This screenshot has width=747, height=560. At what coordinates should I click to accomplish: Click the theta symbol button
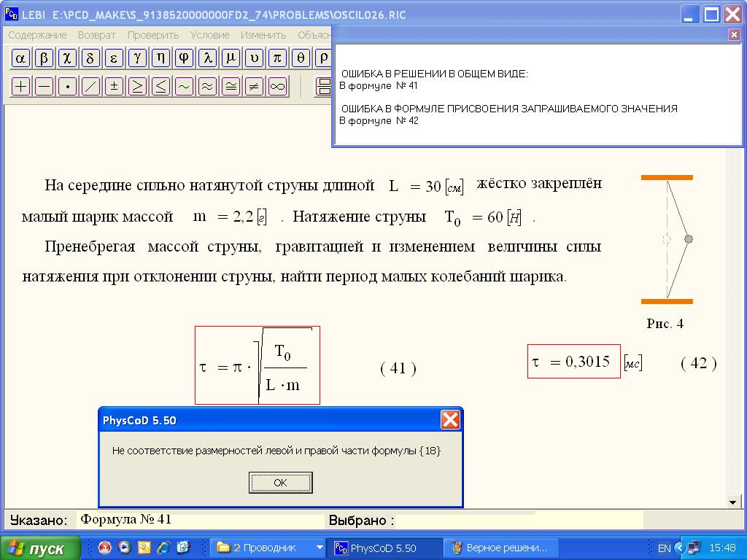click(x=301, y=58)
